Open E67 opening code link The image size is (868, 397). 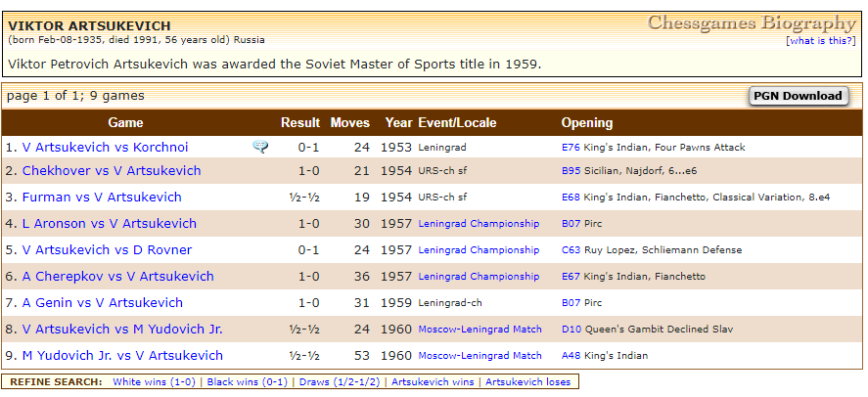coord(571,277)
